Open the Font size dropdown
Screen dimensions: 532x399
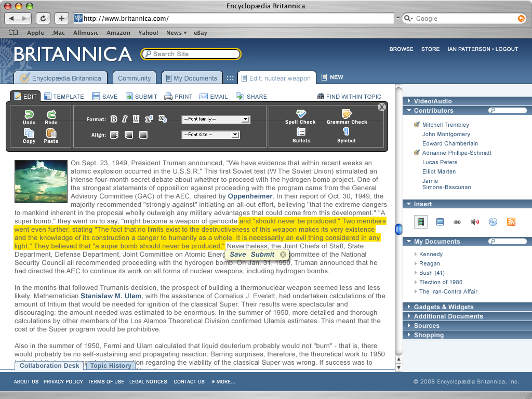[211, 135]
